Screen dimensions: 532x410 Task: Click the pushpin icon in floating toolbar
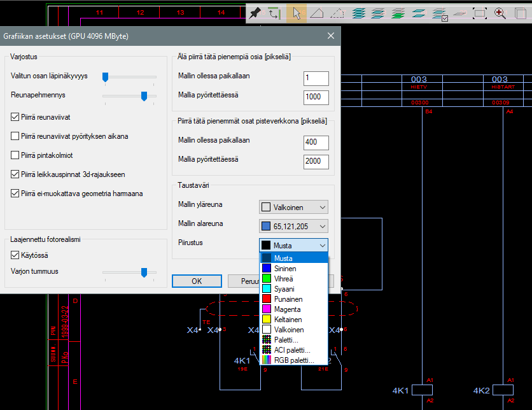pyautogui.click(x=255, y=13)
